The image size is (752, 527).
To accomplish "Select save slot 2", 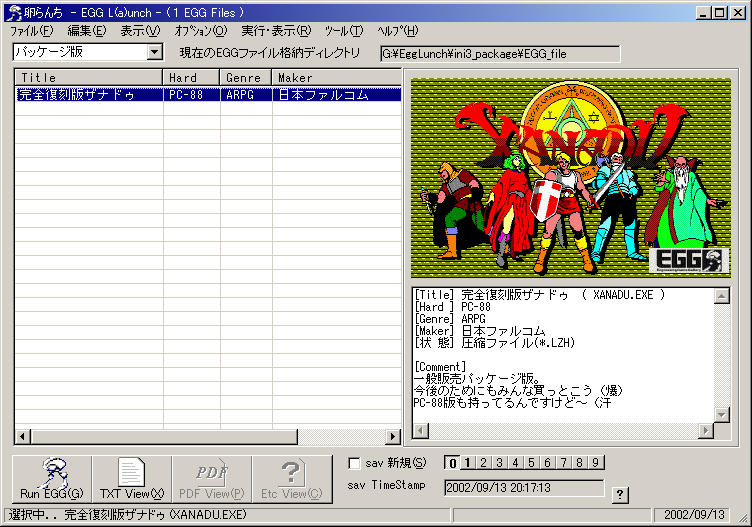I will pyautogui.click(x=483, y=463).
